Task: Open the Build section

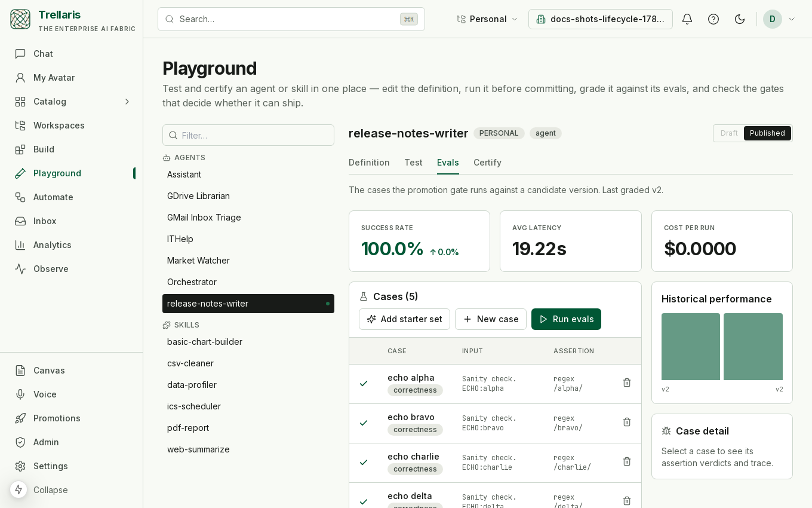Action: pyautogui.click(x=72, y=149)
